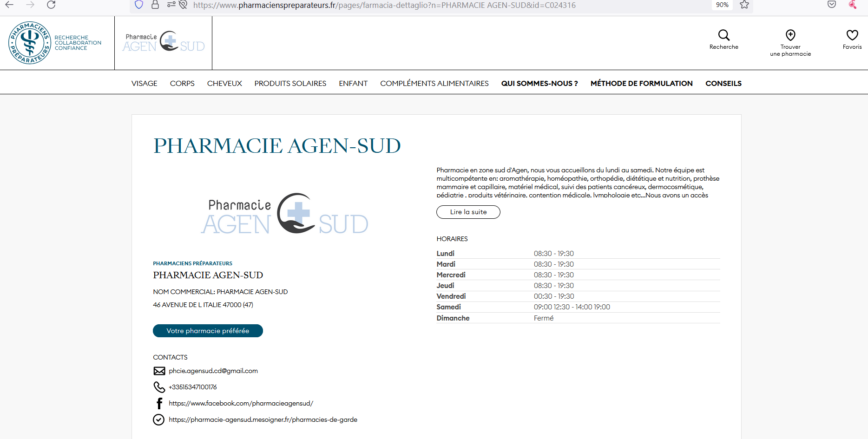Viewport: 868px width, 439px height.
Task: Open the VISAGE menu
Action: pos(144,84)
